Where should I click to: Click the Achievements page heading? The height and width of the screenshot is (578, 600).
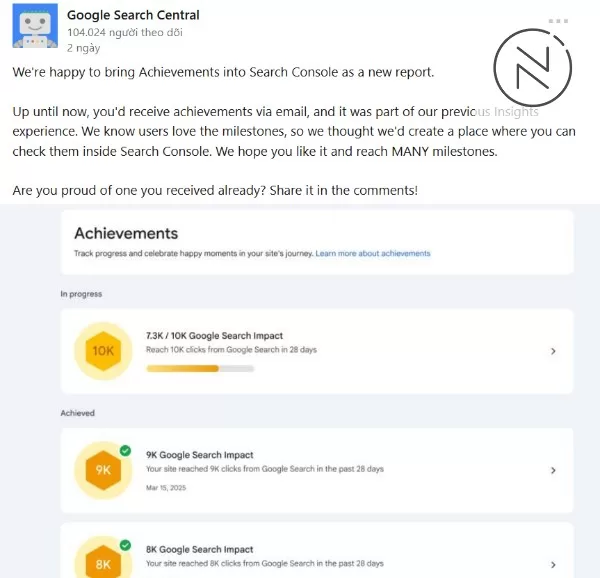click(x=126, y=233)
